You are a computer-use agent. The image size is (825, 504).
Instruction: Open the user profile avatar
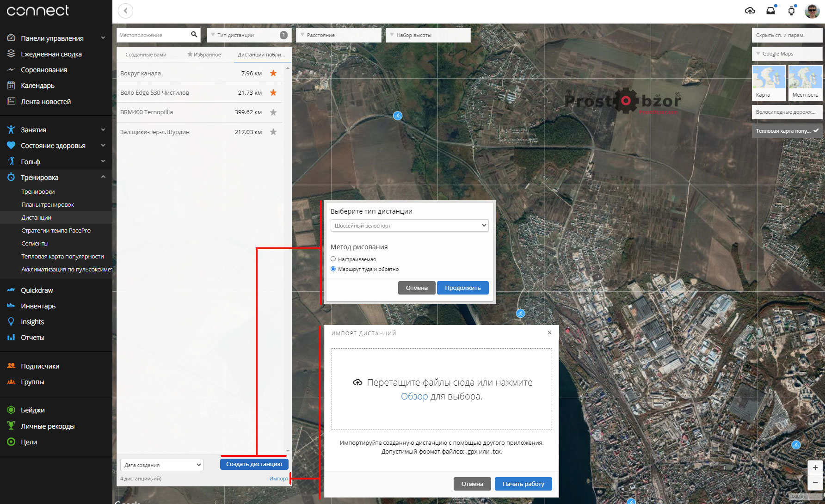click(812, 11)
